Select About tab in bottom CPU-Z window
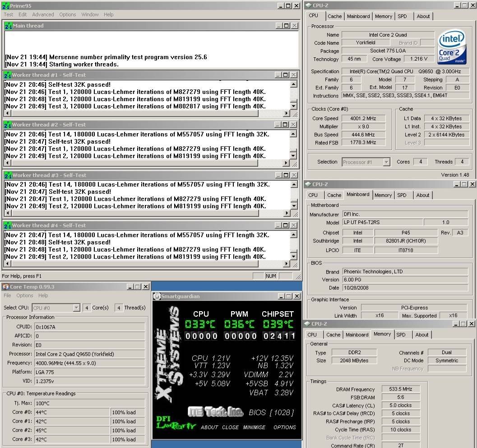The height and width of the screenshot is (448, 477). tap(421, 335)
